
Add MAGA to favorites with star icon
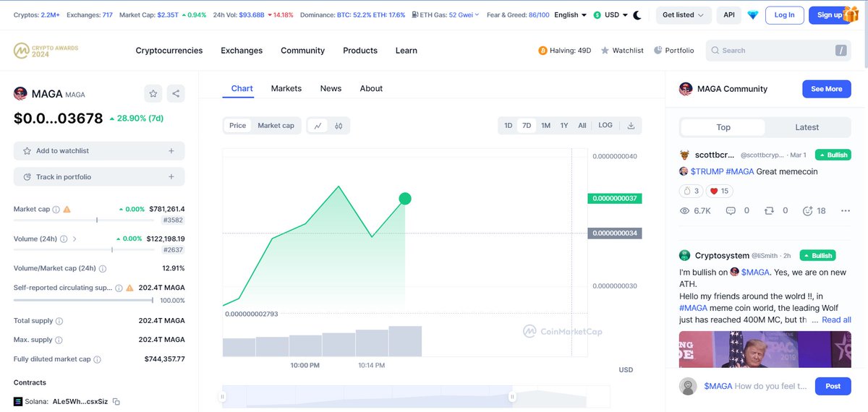pos(153,93)
